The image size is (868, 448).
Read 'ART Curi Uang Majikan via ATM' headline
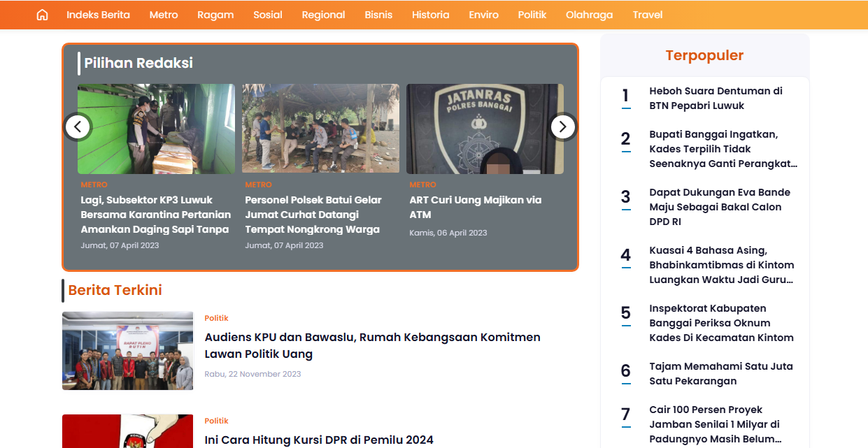tap(476, 207)
